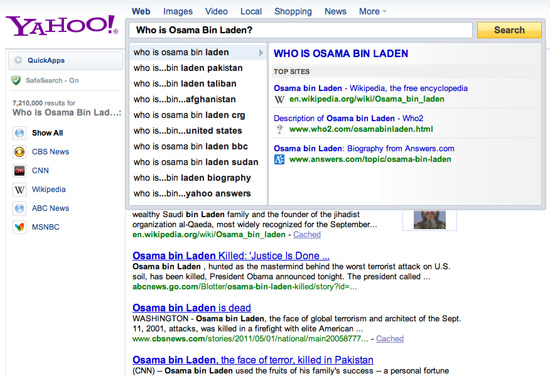Filter results by the MSNBC link
This screenshot has height=376, width=550.
point(45,227)
